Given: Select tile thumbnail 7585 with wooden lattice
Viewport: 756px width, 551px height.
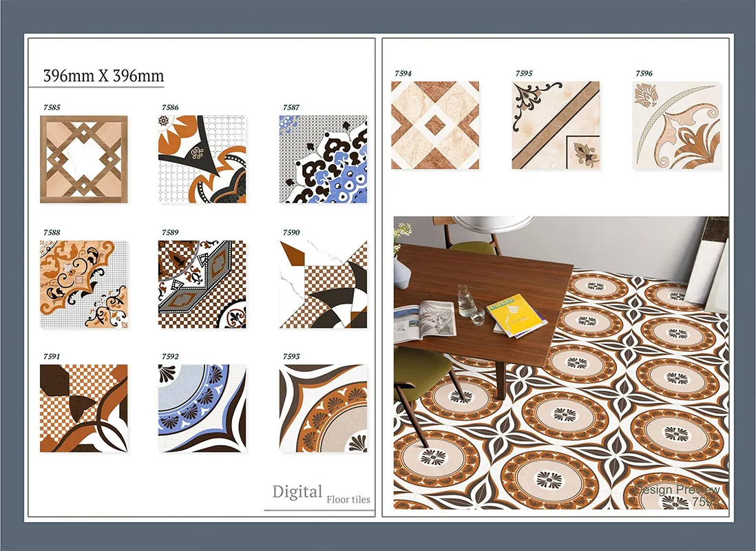Looking at the screenshot, I should click(x=83, y=159).
